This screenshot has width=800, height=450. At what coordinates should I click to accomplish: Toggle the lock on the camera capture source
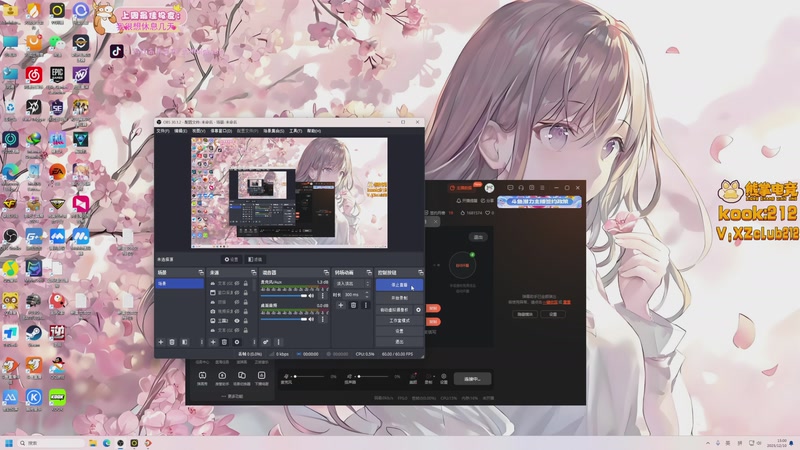click(245, 312)
